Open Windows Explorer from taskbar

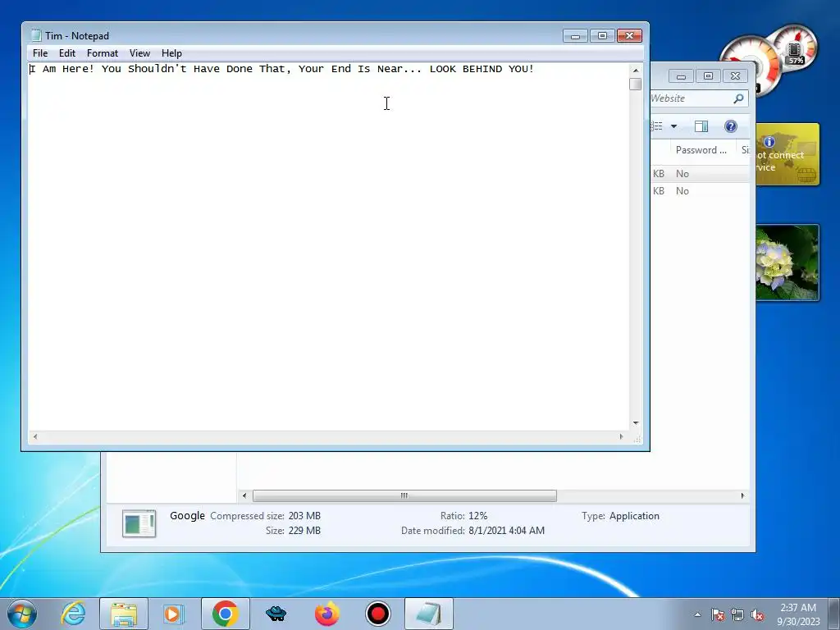tap(124, 614)
